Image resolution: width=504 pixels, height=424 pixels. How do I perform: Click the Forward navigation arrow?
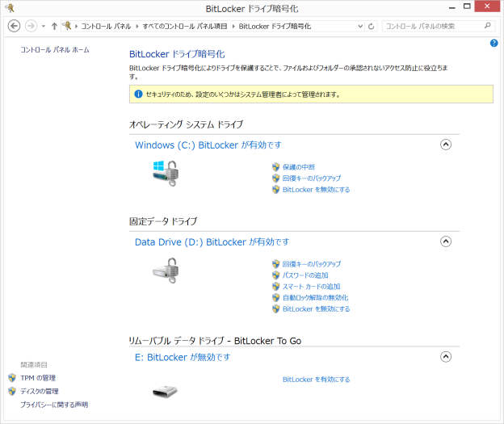[x=31, y=26]
